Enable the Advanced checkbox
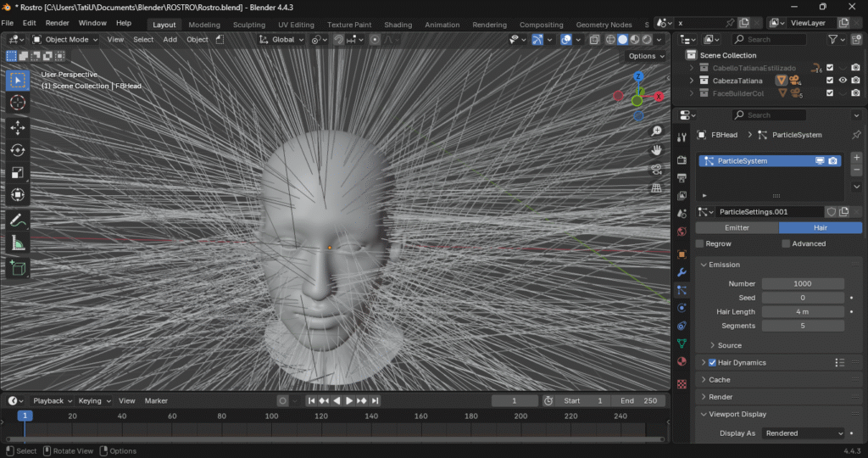Image resolution: width=868 pixels, height=458 pixels. 787,243
